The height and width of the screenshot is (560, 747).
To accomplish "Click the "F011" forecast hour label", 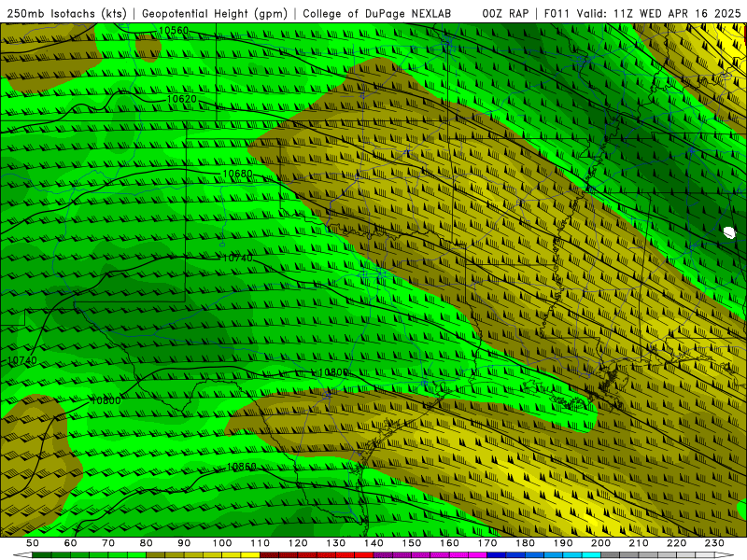I will [557, 13].
